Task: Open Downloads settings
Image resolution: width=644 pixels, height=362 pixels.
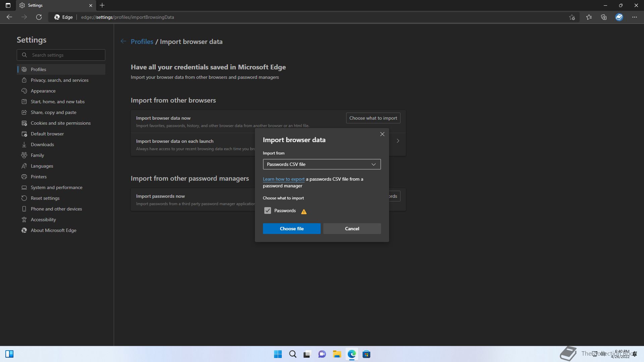Action: coord(61,144)
